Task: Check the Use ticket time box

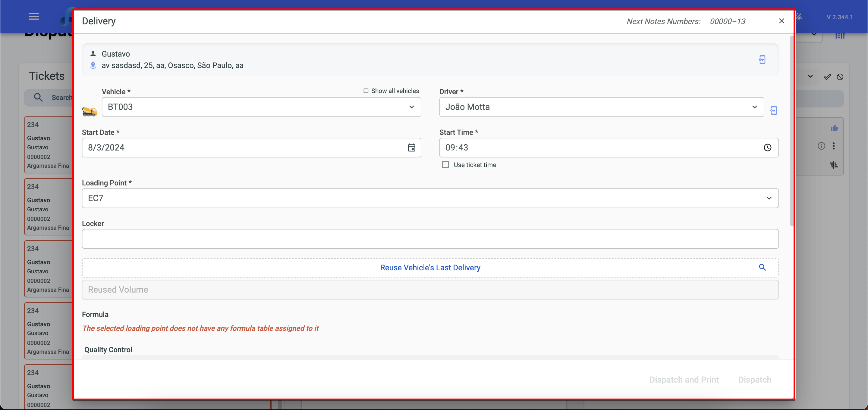Action: (x=445, y=165)
